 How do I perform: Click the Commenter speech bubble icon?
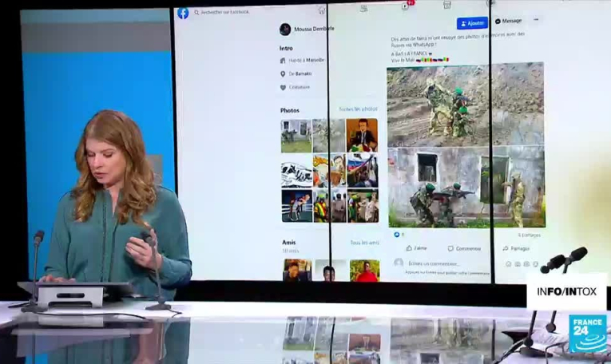[450, 248]
